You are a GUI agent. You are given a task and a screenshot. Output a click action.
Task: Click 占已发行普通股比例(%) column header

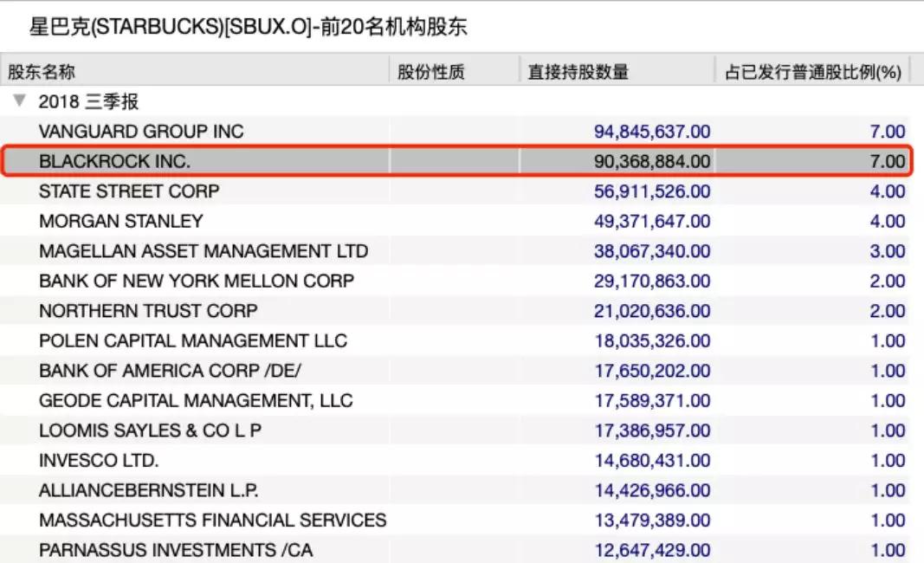tap(813, 72)
